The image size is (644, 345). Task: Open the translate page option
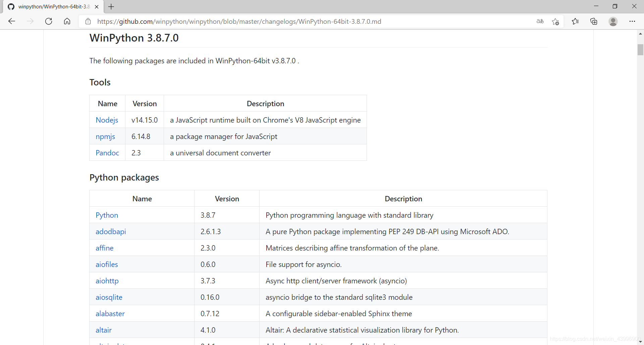point(540,21)
